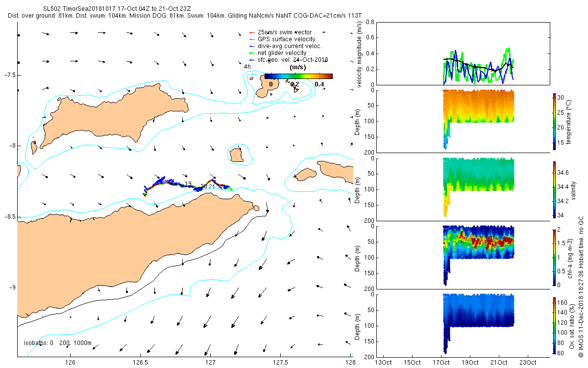Click the 'temperature (°C)' colorbar label
The width and height of the screenshot is (588, 368).
click(x=568, y=121)
